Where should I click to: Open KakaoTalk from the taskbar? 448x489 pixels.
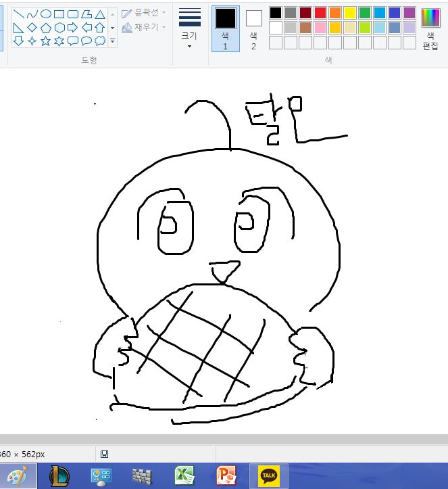[268, 476]
